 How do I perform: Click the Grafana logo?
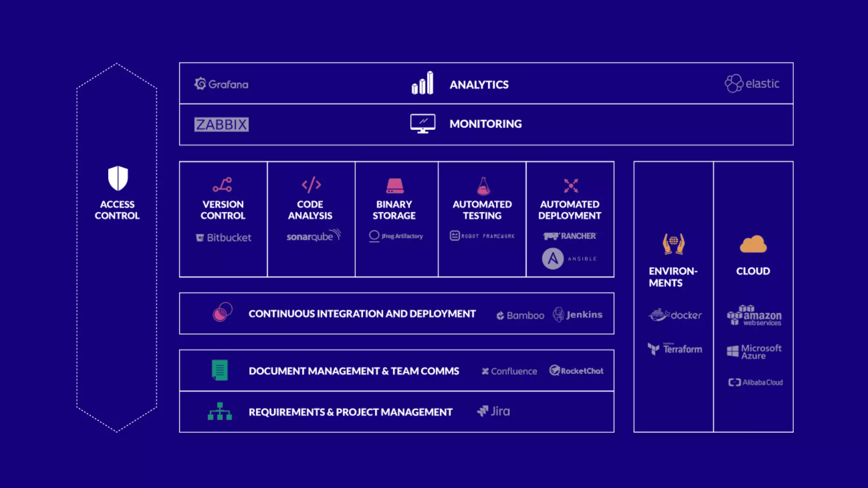pos(221,84)
